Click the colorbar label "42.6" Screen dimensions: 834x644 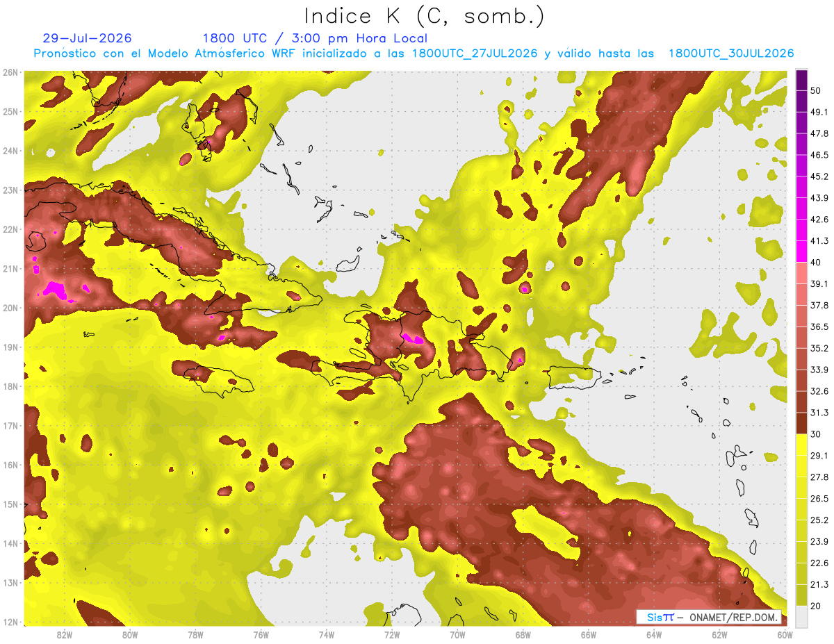819,220
